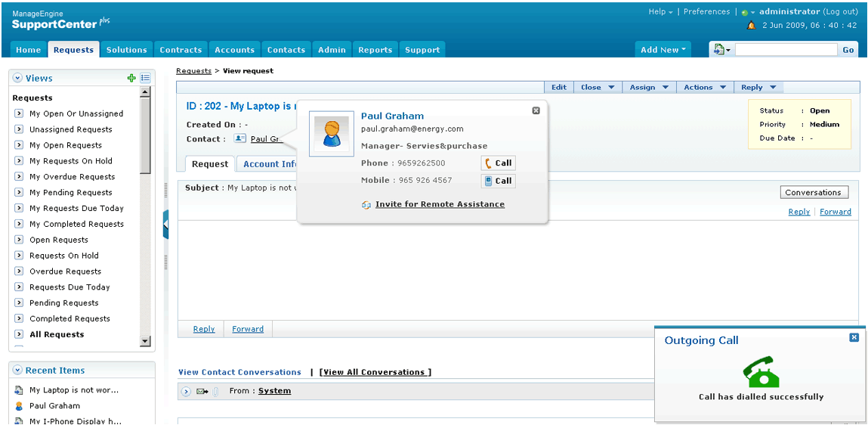Click arrow icon beside Unassigned Requests
Image resolution: width=868 pixels, height=425 pixels.
click(x=18, y=129)
